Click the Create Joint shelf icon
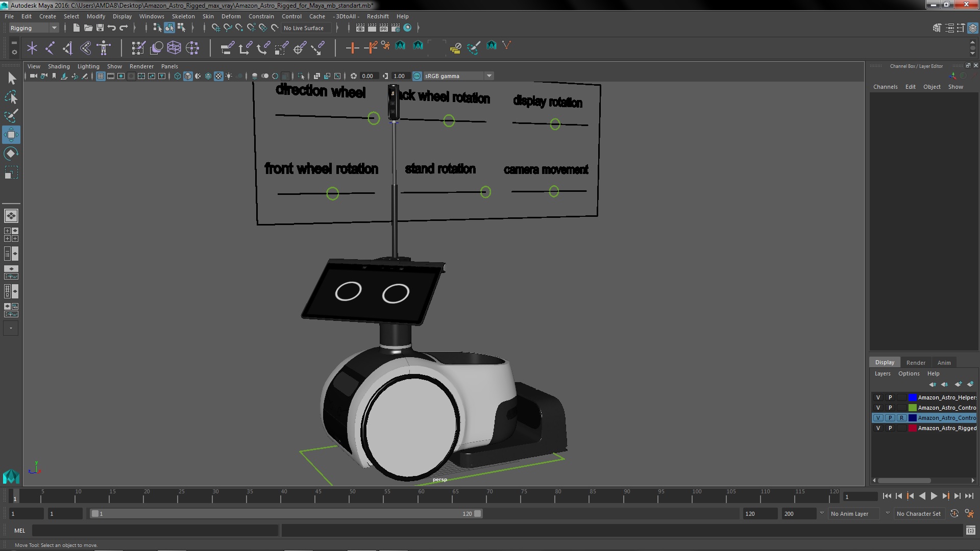The height and width of the screenshot is (551, 980). [x=50, y=48]
